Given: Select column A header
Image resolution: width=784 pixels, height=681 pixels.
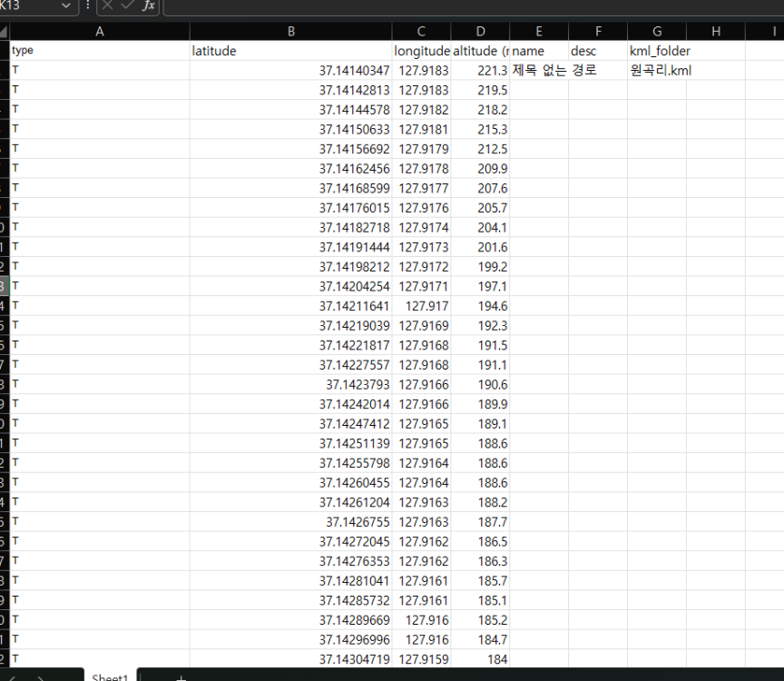Looking at the screenshot, I should (x=100, y=32).
